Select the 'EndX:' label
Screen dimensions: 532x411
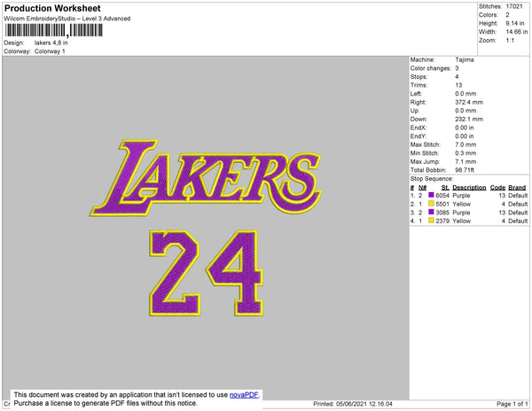click(419, 128)
